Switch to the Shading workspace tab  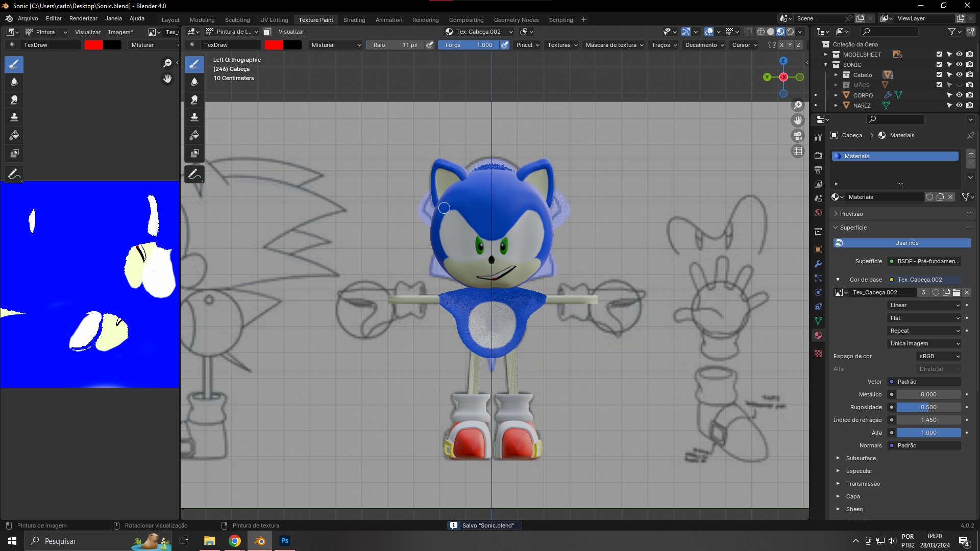point(354,20)
